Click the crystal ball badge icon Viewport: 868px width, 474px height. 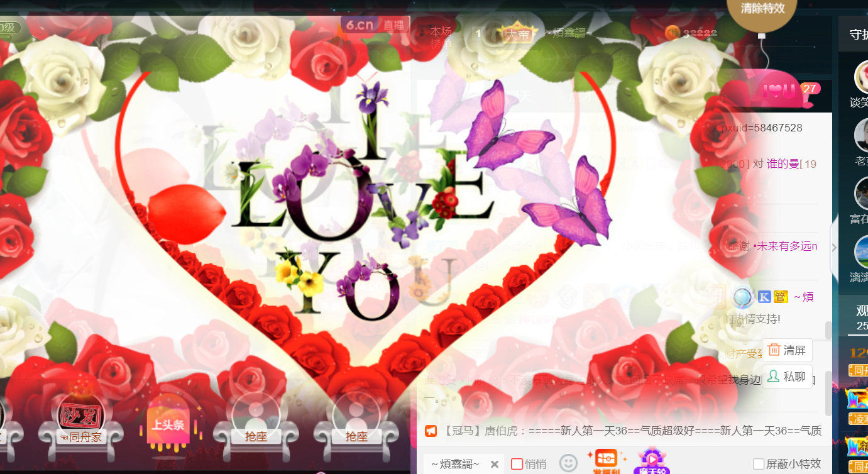pyautogui.click(x=744, y=297)
